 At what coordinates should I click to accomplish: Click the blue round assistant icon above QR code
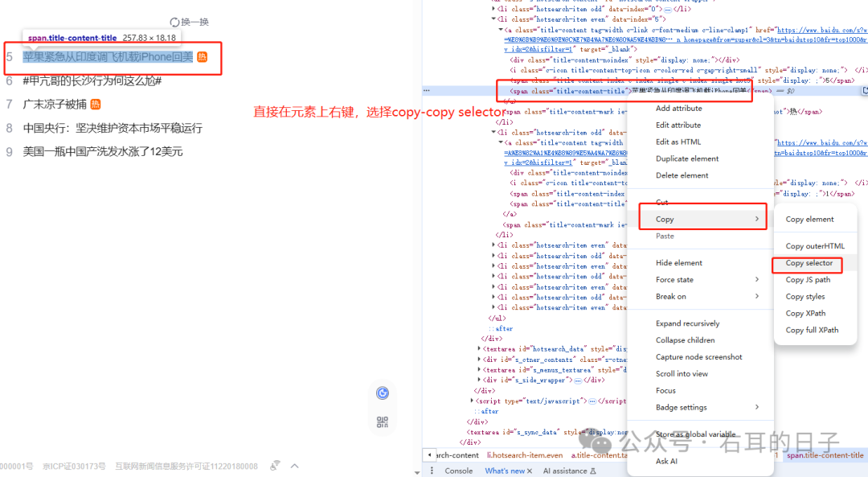coord(383,393)
